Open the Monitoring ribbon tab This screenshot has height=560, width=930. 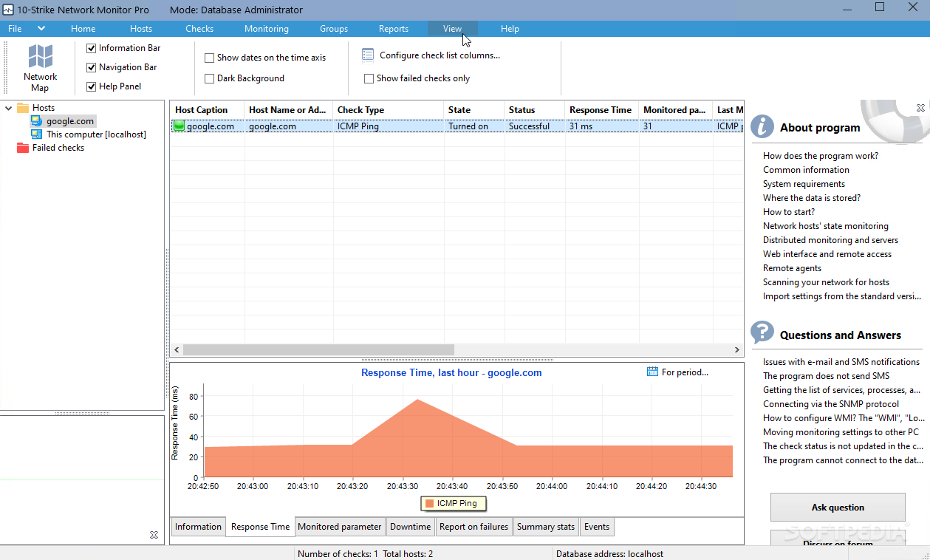pos(267,29)
